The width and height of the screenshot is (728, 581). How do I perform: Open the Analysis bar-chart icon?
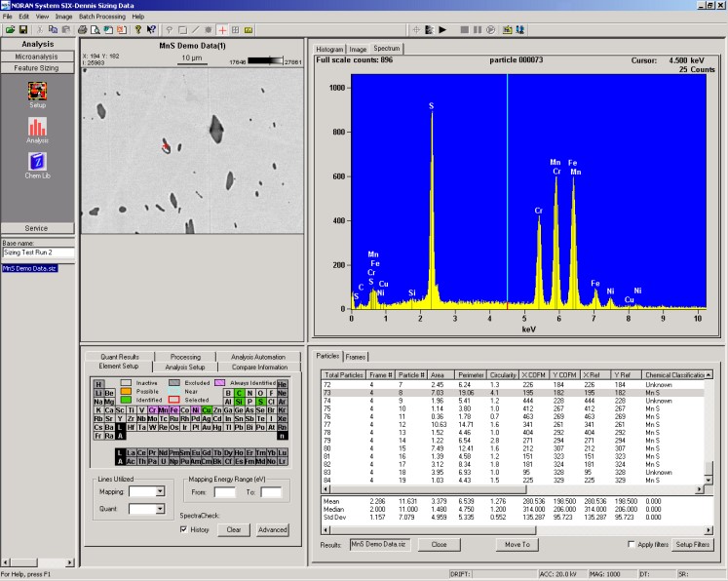[37, 127]
